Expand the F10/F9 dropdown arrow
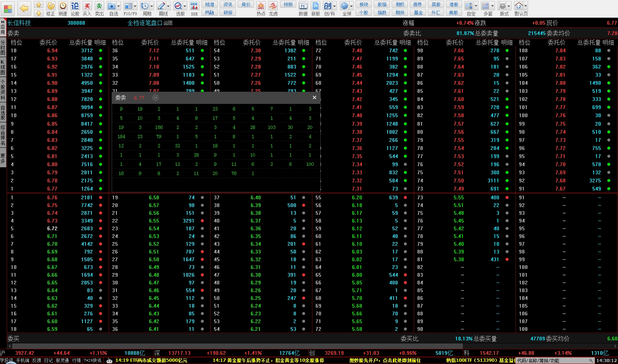 pos(135,6)
